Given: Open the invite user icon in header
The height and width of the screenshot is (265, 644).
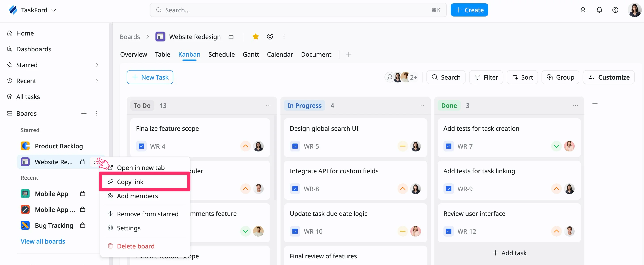Looking at the screenshot, I should (x=583, y=10).
